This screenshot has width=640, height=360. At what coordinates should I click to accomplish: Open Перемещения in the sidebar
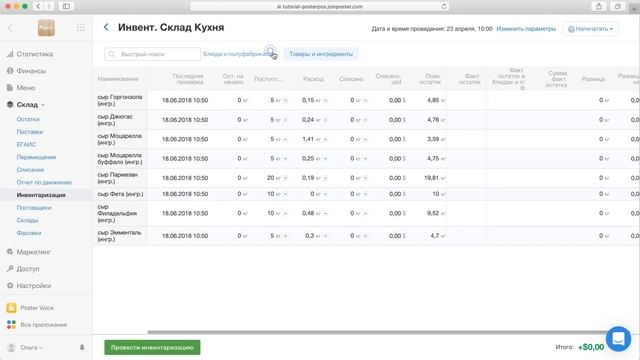36,157
